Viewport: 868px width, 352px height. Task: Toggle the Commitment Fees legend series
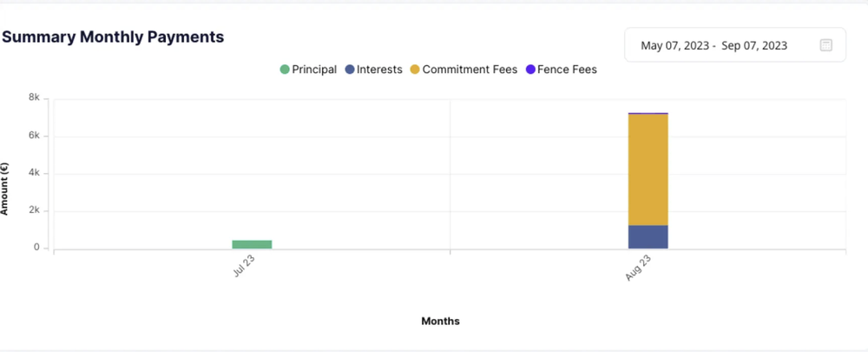coord(464,70)
